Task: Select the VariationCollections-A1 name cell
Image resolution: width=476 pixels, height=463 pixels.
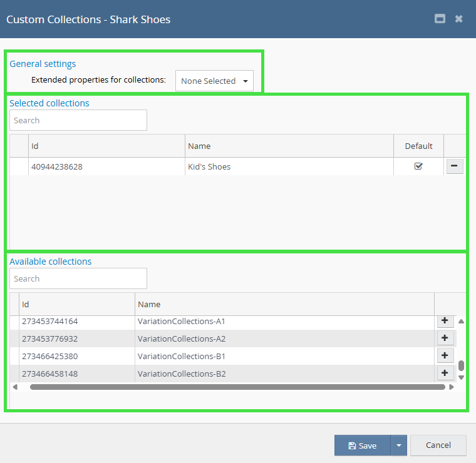Action: (x=284, y=322)
